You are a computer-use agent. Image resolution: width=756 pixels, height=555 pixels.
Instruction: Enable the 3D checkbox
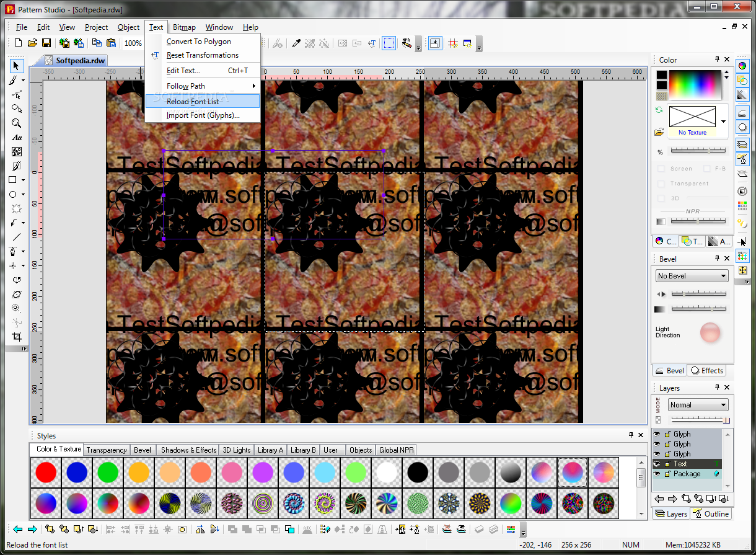(x=661, y=198)
